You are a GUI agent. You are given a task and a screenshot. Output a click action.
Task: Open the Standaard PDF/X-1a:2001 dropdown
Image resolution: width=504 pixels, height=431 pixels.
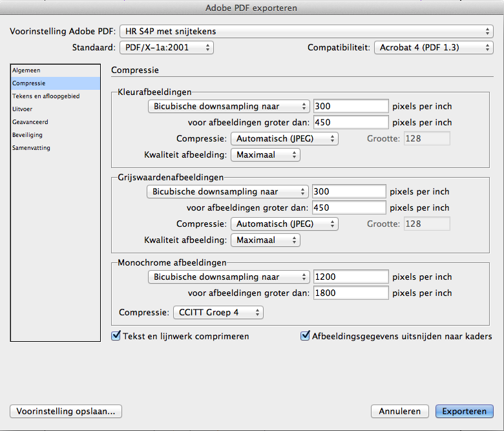(x=167, y=48)
